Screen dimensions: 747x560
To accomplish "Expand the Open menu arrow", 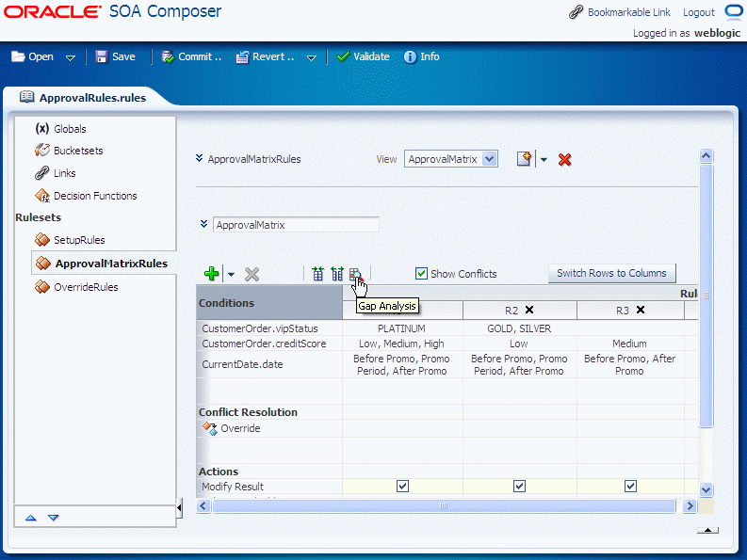I will click(x=71, y=57).
